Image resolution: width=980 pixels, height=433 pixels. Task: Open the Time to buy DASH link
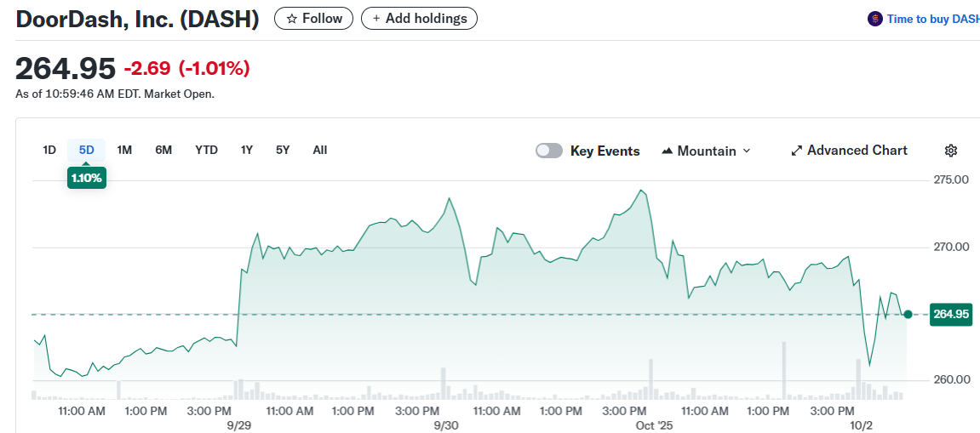[932, 19]
